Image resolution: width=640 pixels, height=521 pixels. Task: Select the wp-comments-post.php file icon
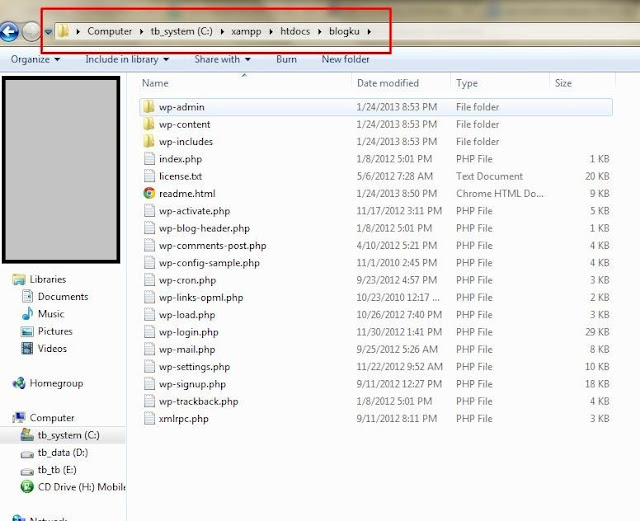[149, 245]
